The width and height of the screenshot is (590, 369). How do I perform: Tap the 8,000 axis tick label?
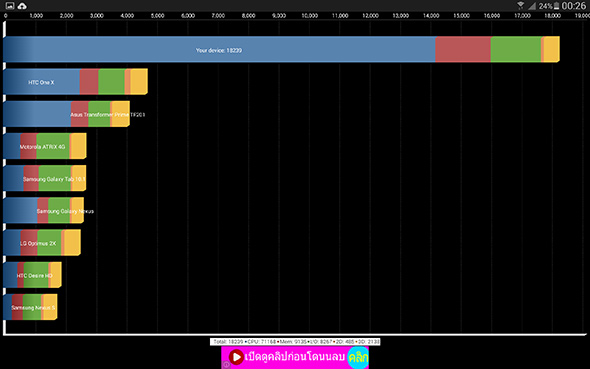tap(248, 16)
